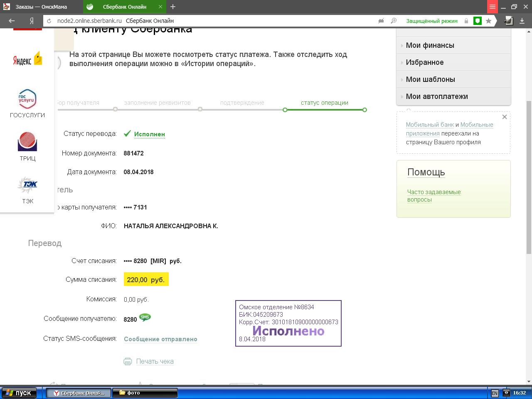
Task: Expand the Мои финансы menu section
Action: pos(453,45)
